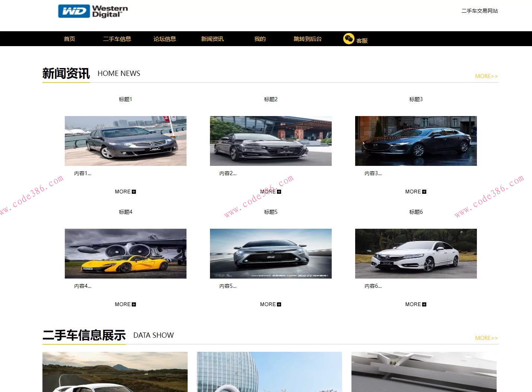Open the 我的 navigation item

click(x=259, y=39)
